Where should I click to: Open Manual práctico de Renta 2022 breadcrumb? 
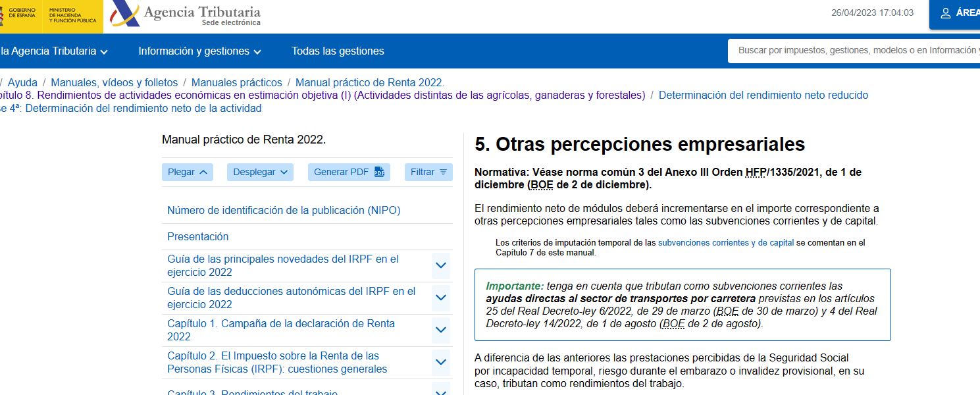[x=370, y=82]
